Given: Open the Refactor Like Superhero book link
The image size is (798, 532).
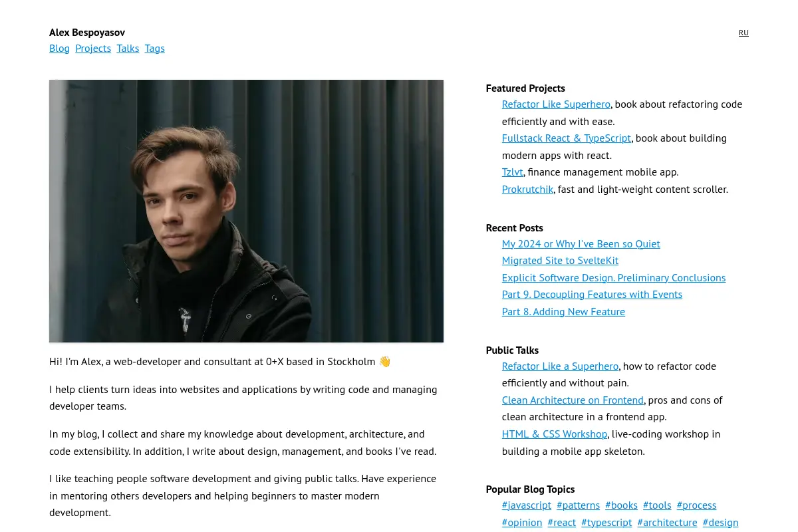Looking at the screenshot, I should (556, 104).
